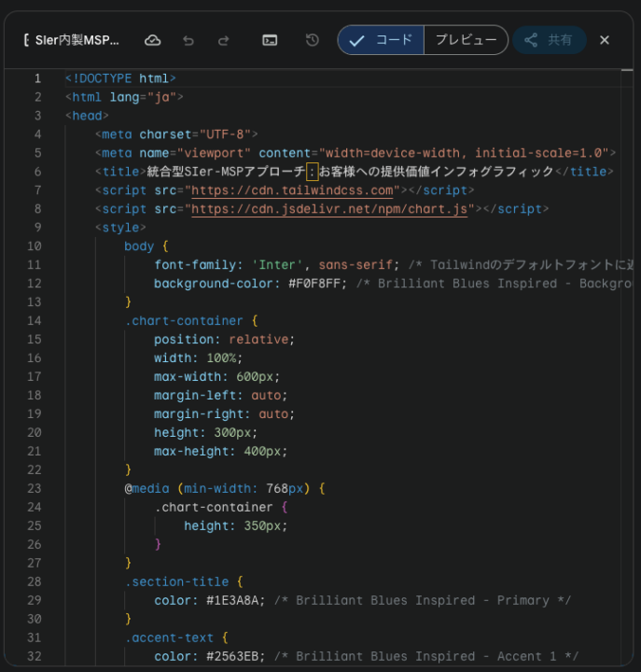Click the cloud save status icon
641x672 pixels.
tap(152, 40)
